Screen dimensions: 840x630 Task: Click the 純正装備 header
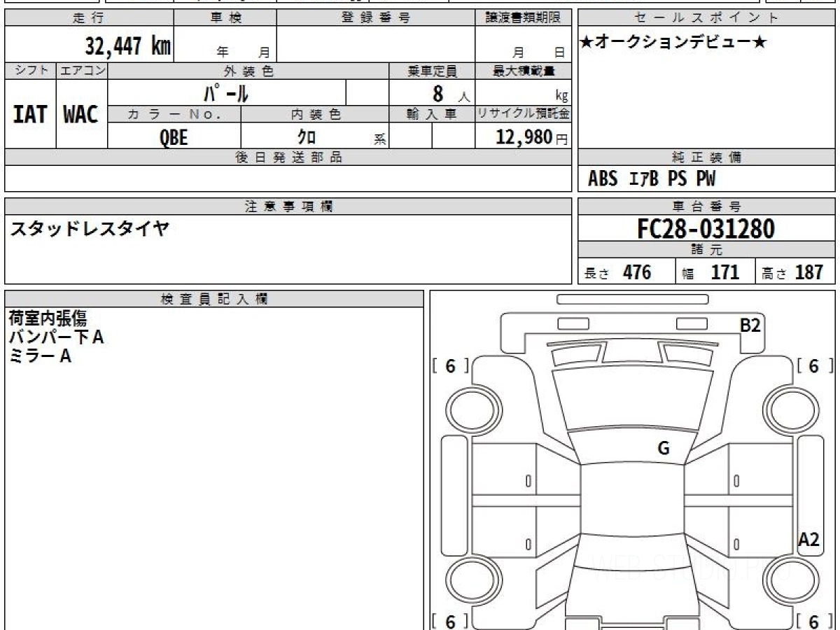[x=707, y=157]
